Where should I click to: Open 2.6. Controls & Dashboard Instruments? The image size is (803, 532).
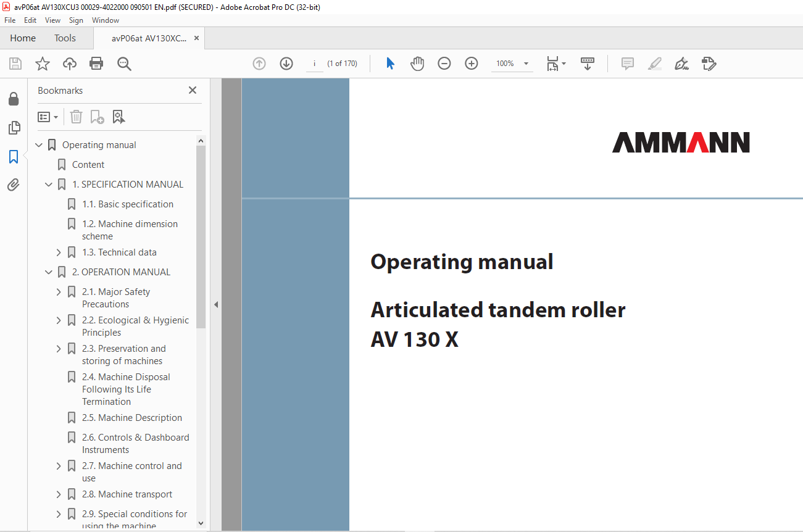[x=136, y=444]
